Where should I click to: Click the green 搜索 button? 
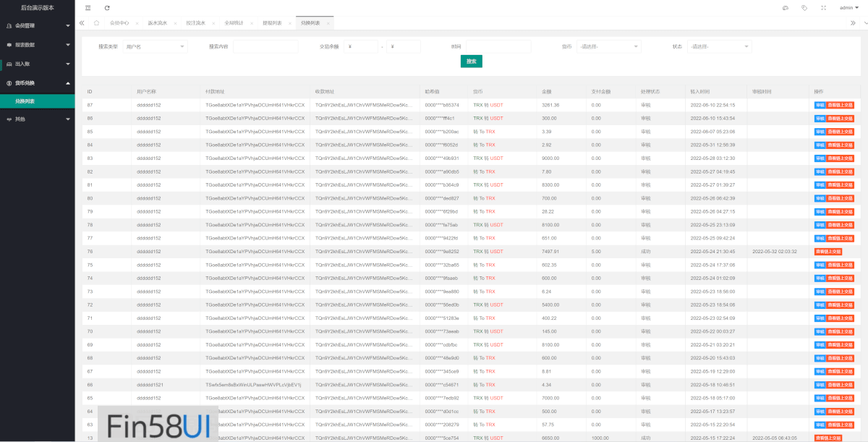(x=471, y=61)
